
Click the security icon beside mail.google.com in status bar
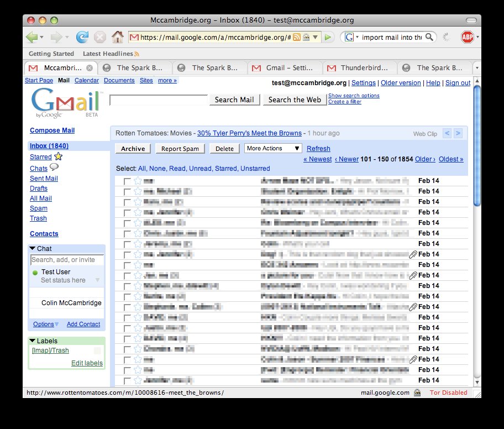pos(417,393)
